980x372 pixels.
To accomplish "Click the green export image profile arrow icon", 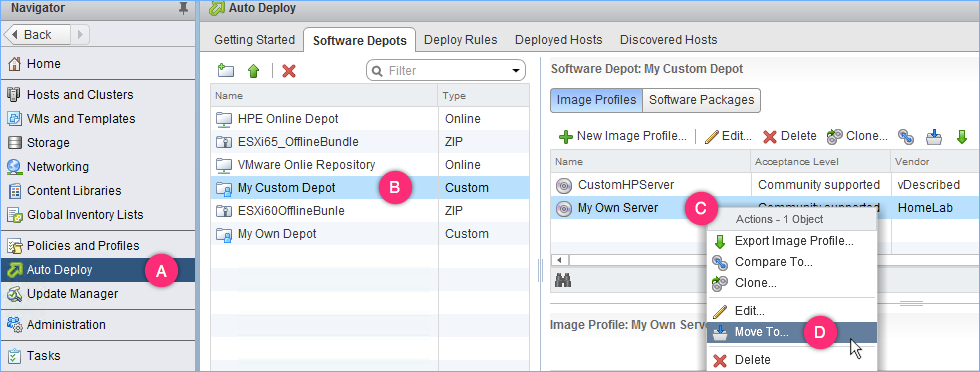I will [962, 136].
